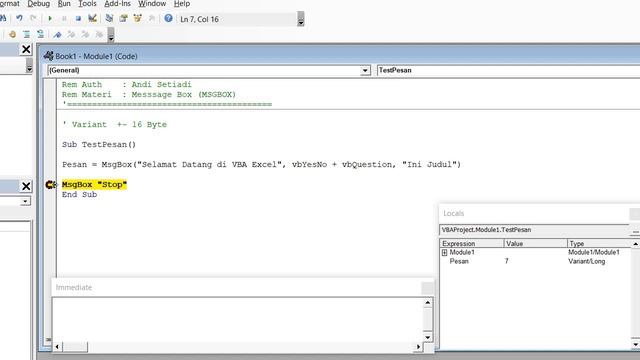Click the Variant +- 16 Byte comment

click(x=114, y=124)
